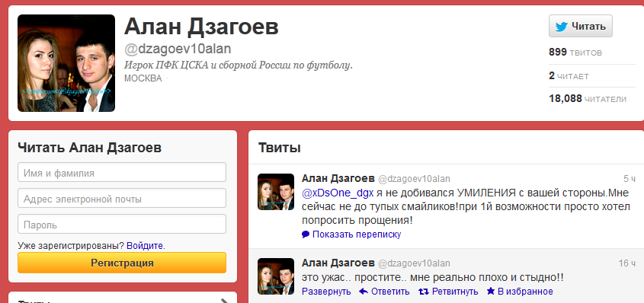Click the Twitter bird icon in follow button

coord(562,27)
